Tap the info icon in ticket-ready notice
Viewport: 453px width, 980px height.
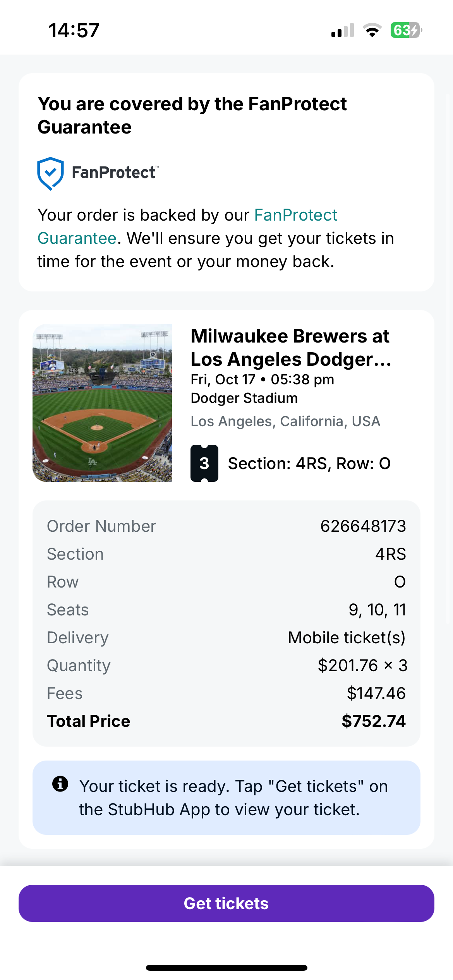coord(60,784)
